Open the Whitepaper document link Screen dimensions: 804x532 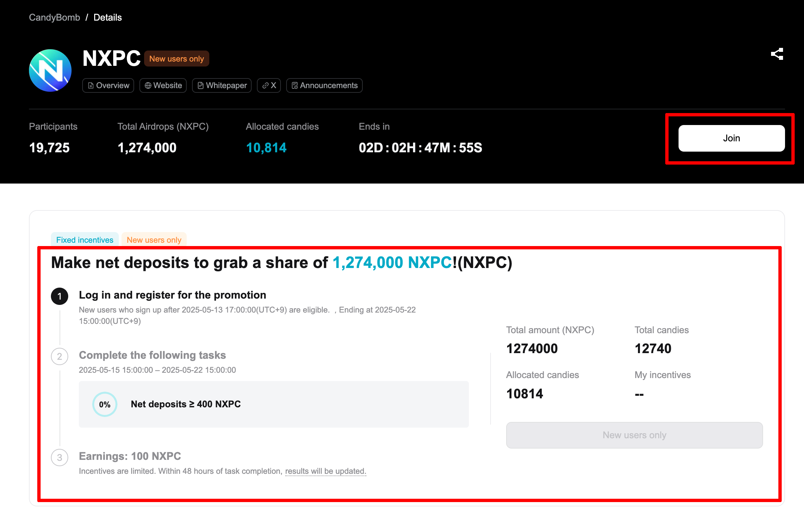222,85
